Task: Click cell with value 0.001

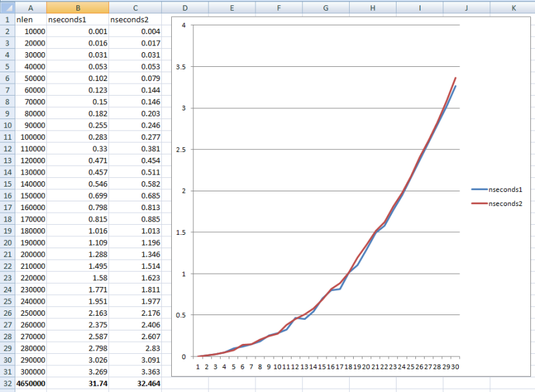Action: (78, 31)
